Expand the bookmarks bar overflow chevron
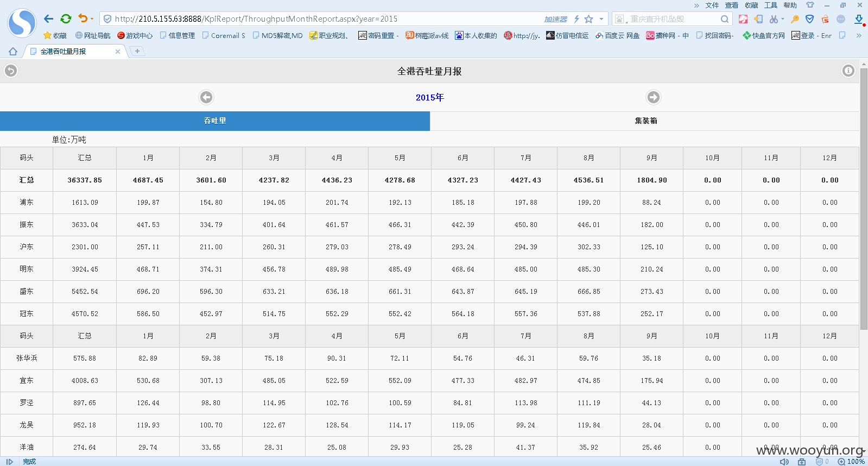The height and width of the screenshot is (466, 868). (x=859, y=35)
